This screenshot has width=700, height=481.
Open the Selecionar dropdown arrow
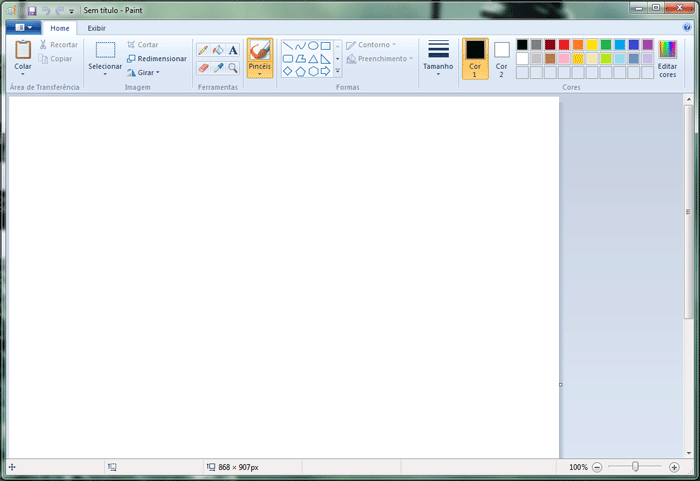105,74
